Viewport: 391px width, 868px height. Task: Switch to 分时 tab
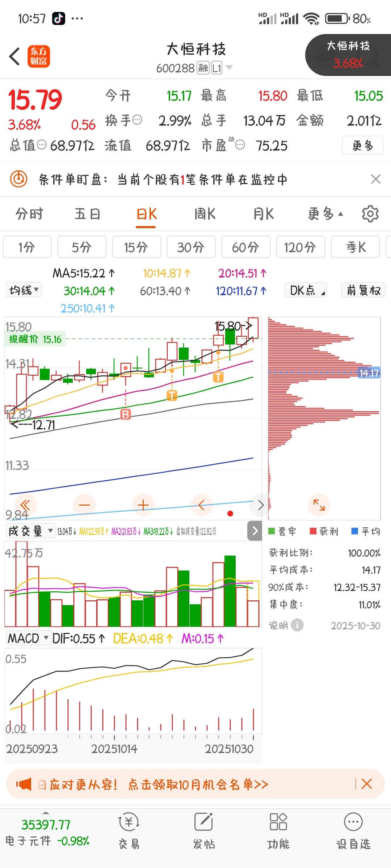[30, 214]
